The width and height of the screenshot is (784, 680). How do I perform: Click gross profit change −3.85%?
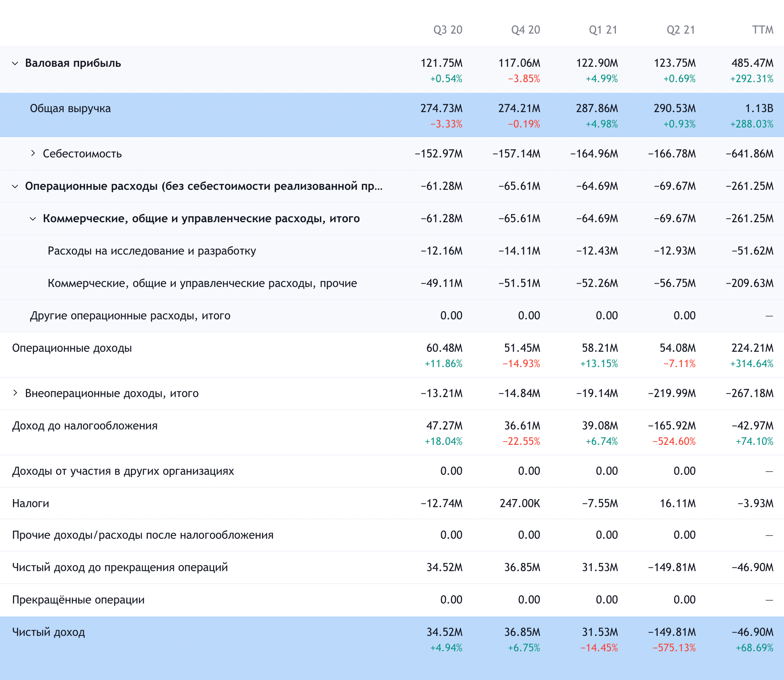click(x=524, y=79)
